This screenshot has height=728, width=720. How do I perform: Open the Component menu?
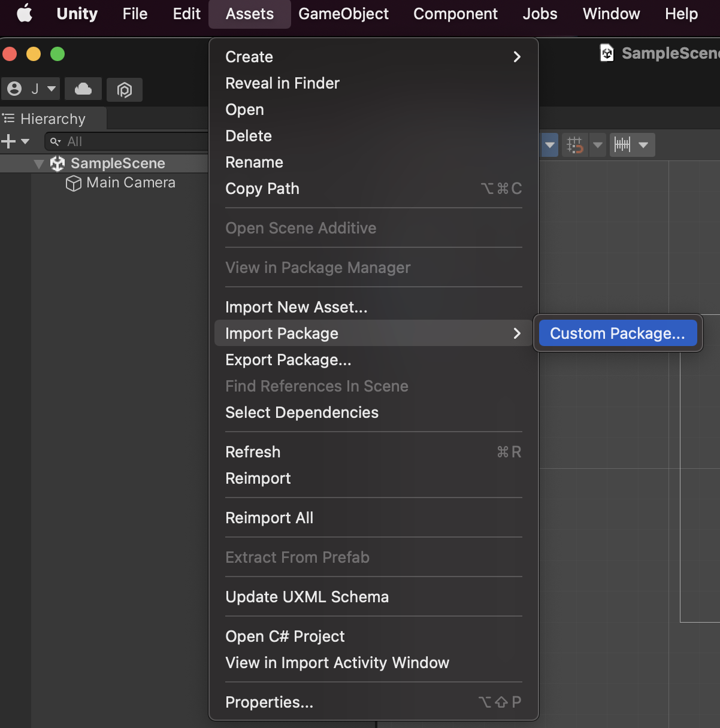tap(455, 13)
